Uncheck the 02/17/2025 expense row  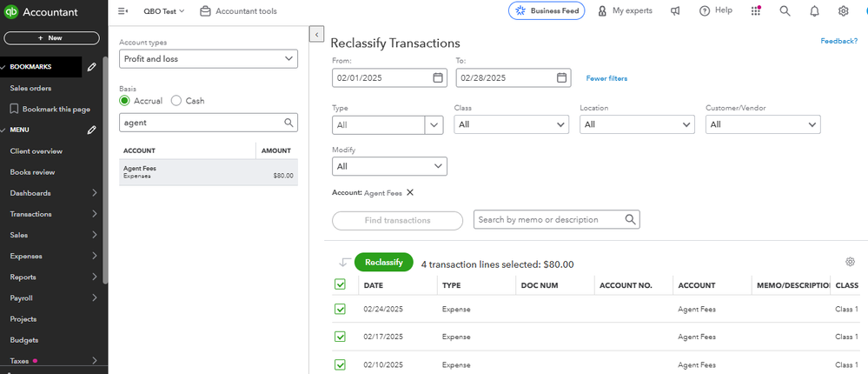[x=340, y=337]
